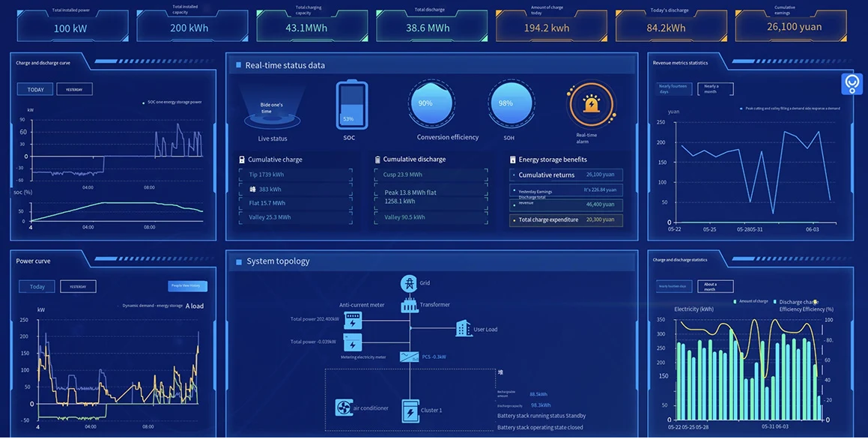Open the floating assistant icon at right edge
Viewport: 868px width, 439px height.
point(853,84)
